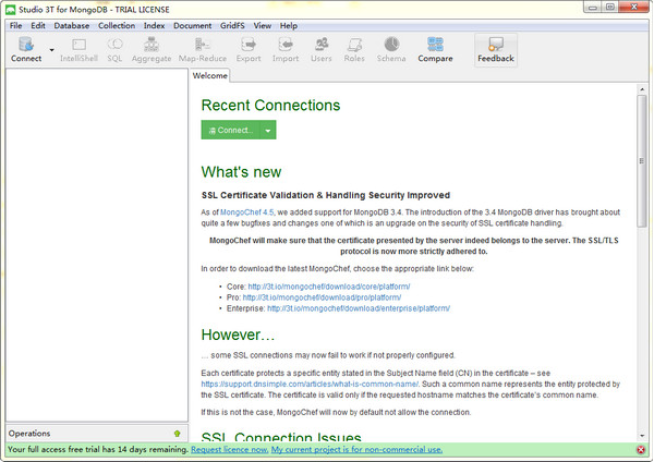Open the GridFS menu
Image resolution: width=653 pixels, height=463 pixels.
coord(231,25)
